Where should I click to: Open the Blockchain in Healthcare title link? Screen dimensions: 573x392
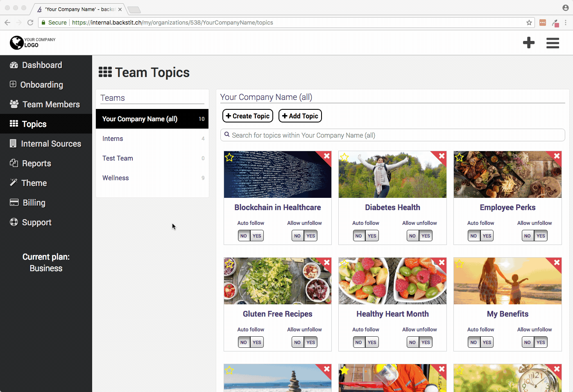point(278,207)
